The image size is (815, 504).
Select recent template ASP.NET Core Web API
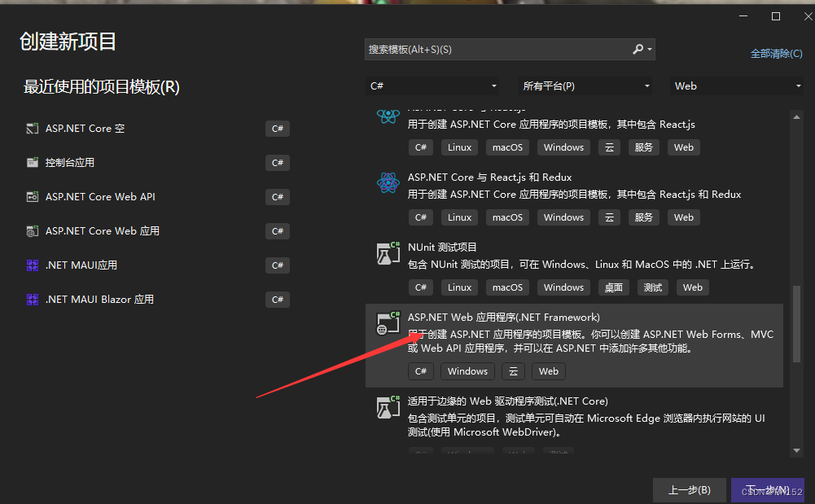(157, 197)
